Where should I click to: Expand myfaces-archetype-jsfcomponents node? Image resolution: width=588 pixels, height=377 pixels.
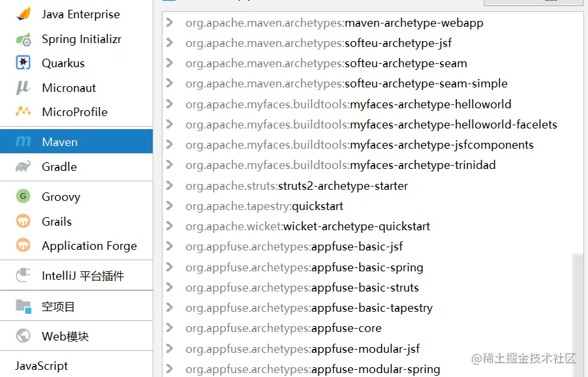pyautogui.click(x=170, y=144)
